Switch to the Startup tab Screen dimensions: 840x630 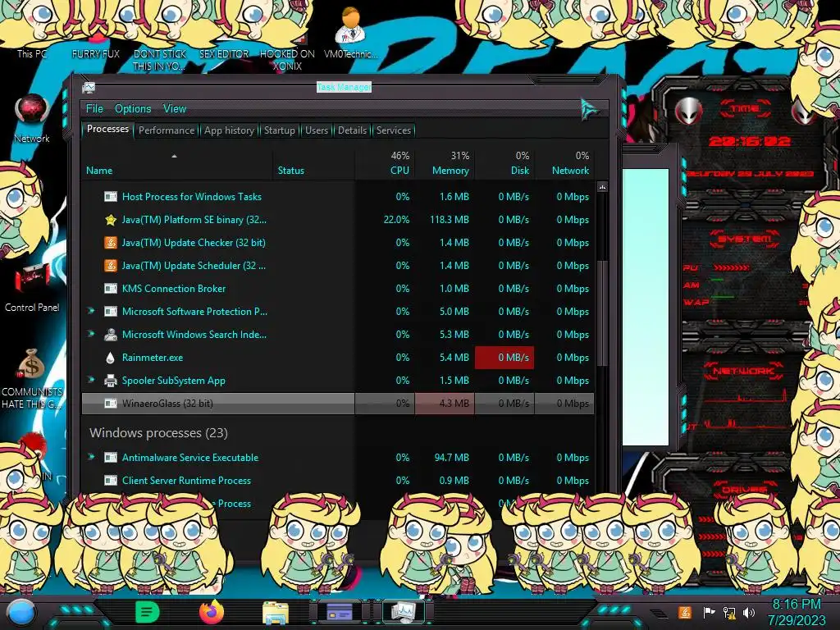pyautogui.click(x=279, y=130)
